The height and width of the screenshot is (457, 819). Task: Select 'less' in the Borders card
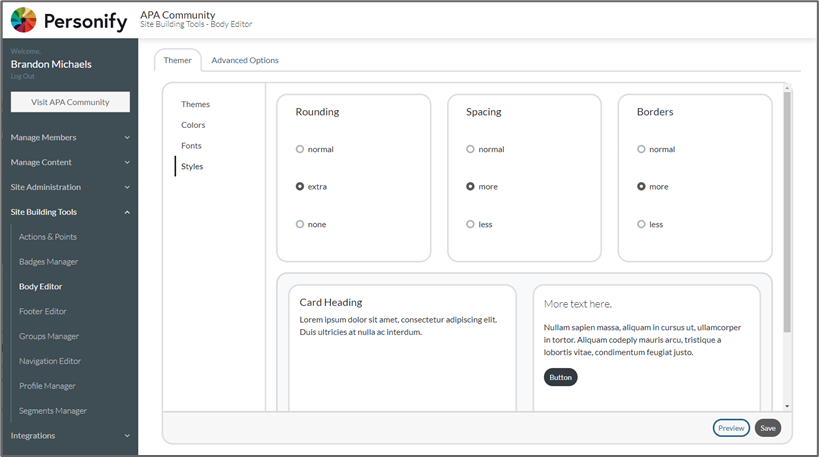coord(641,224)
